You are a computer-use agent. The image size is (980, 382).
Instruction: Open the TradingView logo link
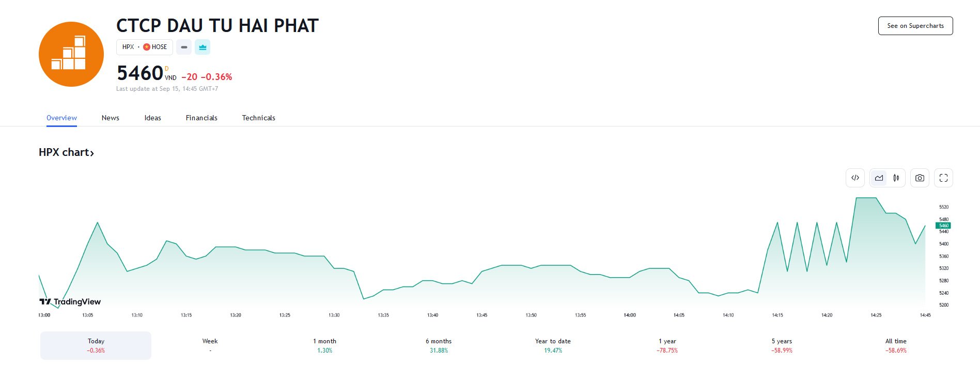(70, 301)
